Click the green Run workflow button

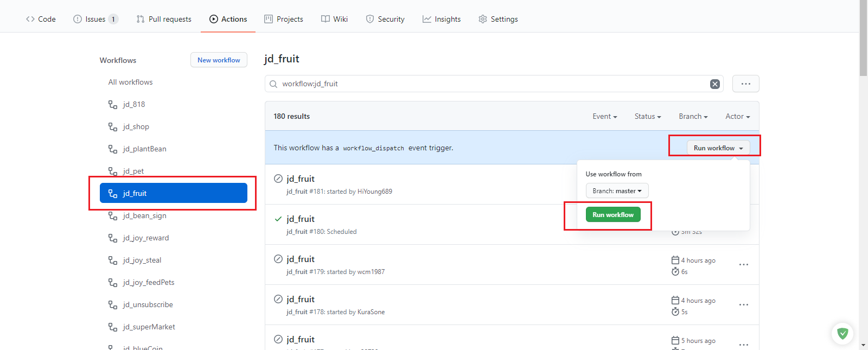pyautogui.click(x=613, y=214)
